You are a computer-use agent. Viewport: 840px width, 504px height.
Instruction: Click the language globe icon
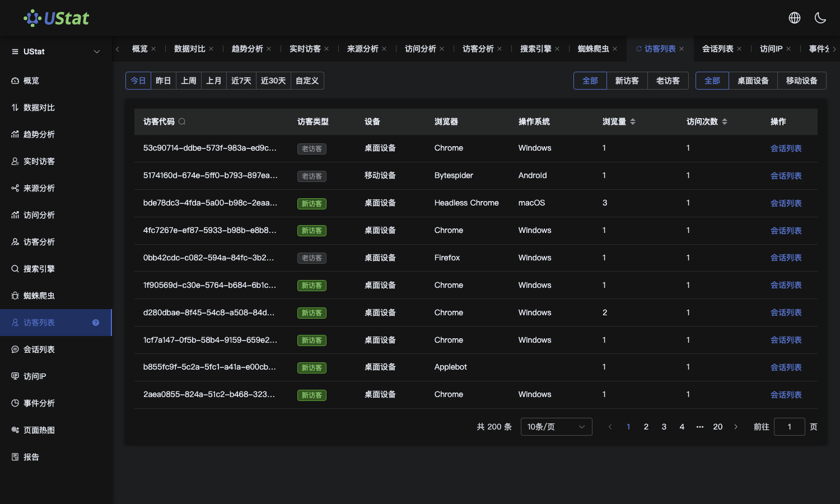point(795,18)
